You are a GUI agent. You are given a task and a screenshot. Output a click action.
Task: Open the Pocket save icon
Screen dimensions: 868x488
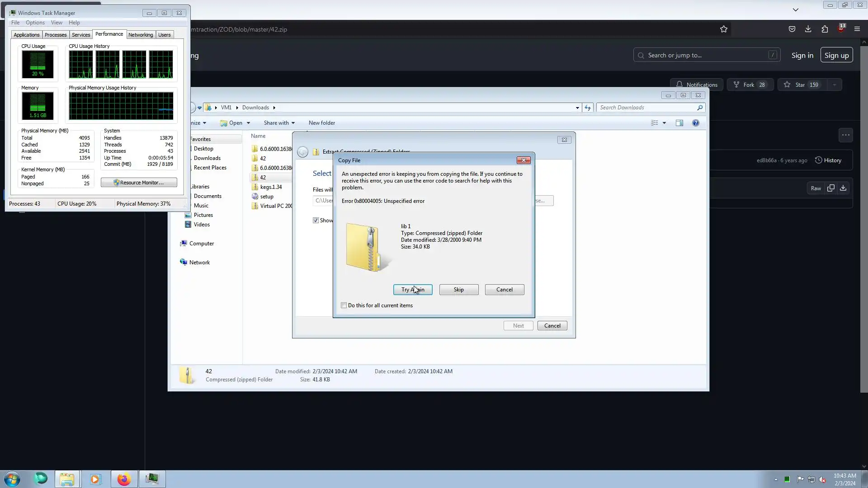coord(792,29)
